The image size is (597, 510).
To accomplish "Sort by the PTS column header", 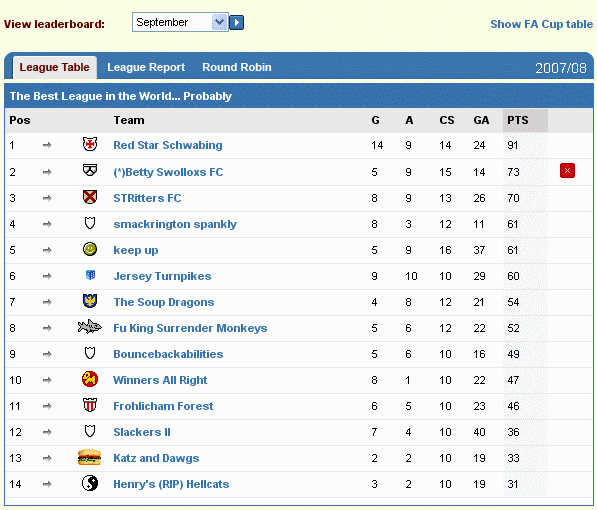I will 518,120.
